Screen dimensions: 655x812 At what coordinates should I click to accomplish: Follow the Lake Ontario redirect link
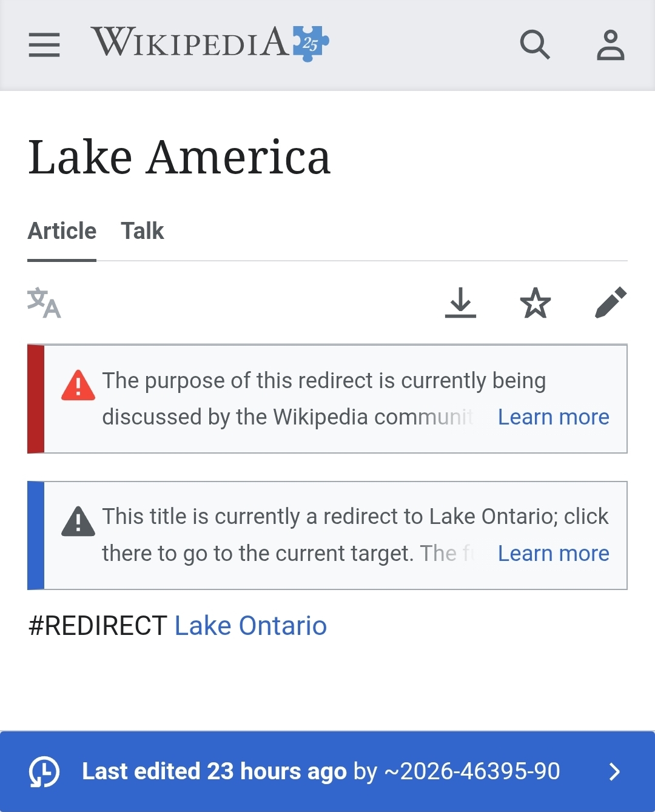[x=250, y=626]
